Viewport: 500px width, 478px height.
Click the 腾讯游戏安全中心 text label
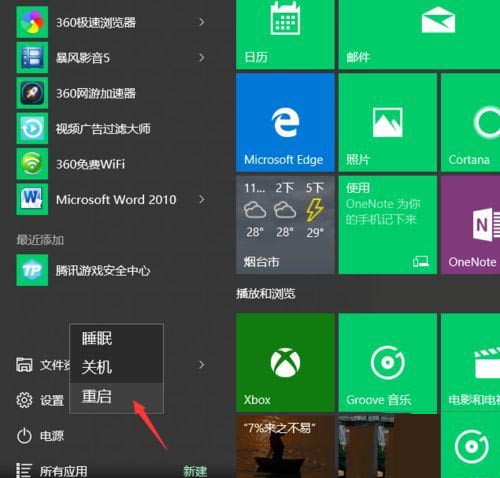(103, 271)
